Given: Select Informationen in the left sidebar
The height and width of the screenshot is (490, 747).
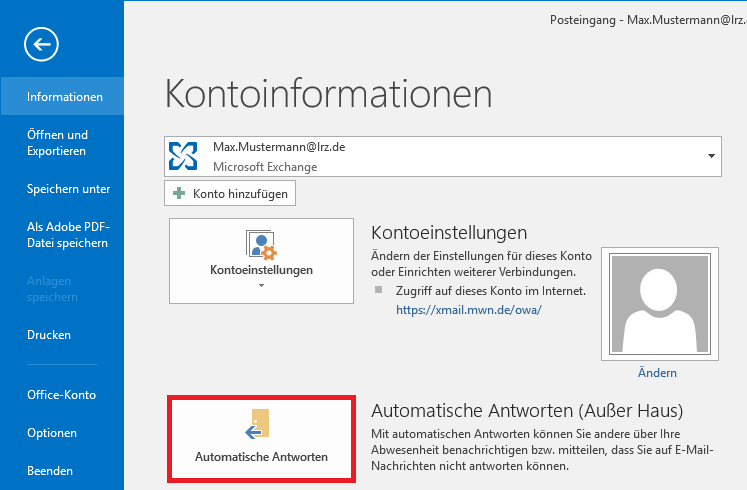Looking at the screenshot, I should tap(64, 97).
